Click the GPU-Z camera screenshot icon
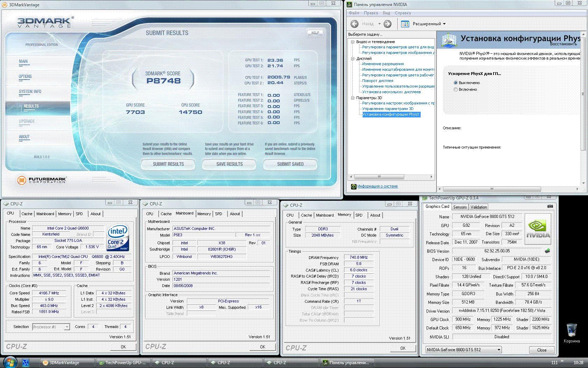Image resolution: width=588 pixels, height=368 pixels. point(550,206)
